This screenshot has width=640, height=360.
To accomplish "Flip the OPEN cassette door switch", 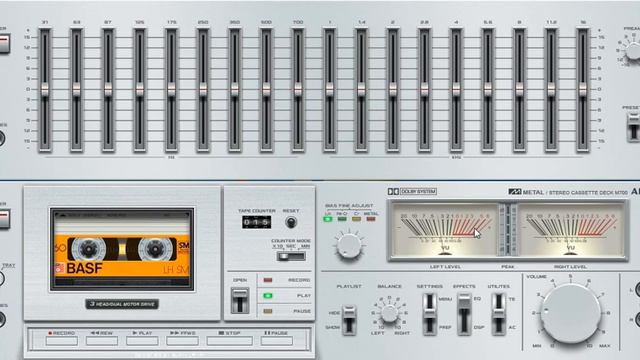I will click(240, 300).
